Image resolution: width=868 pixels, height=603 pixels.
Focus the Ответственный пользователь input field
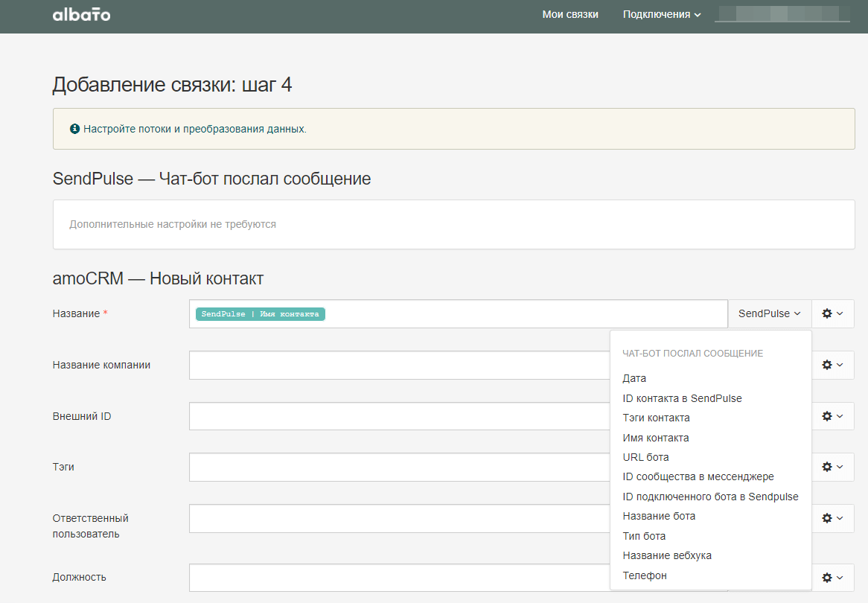[x=400, y=518]
